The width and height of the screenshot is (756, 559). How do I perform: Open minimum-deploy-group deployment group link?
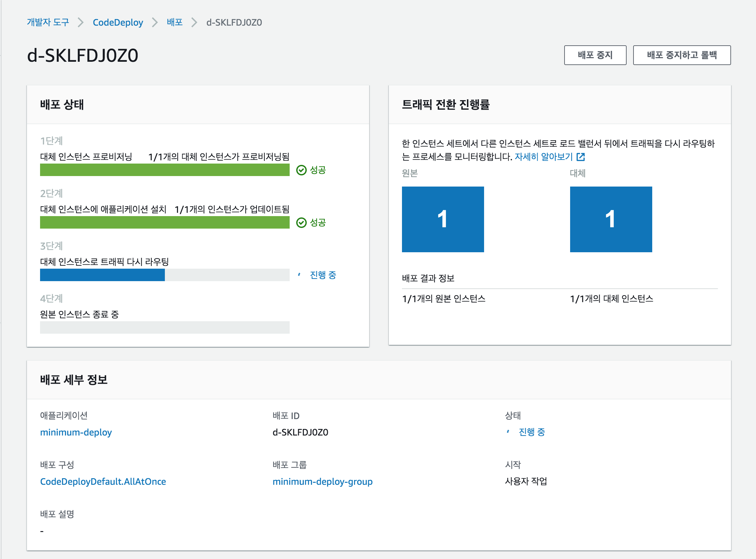pos(322,481)
